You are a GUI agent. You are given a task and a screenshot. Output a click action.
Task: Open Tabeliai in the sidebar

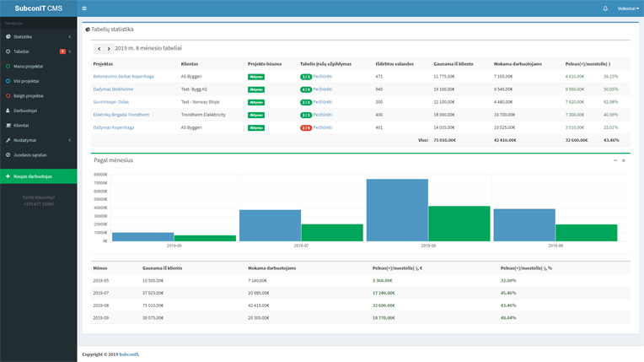(x=38, y=51)
